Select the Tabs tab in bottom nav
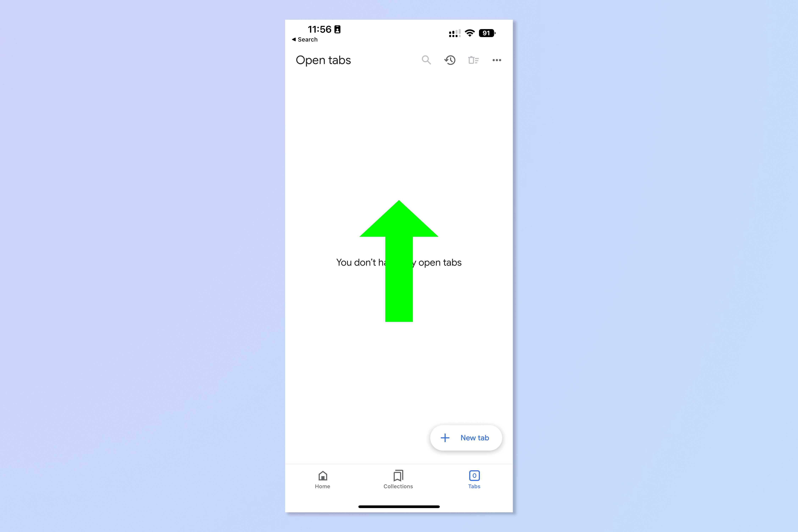The height and width of the screenshot is (532, 798). coord(474,479)
